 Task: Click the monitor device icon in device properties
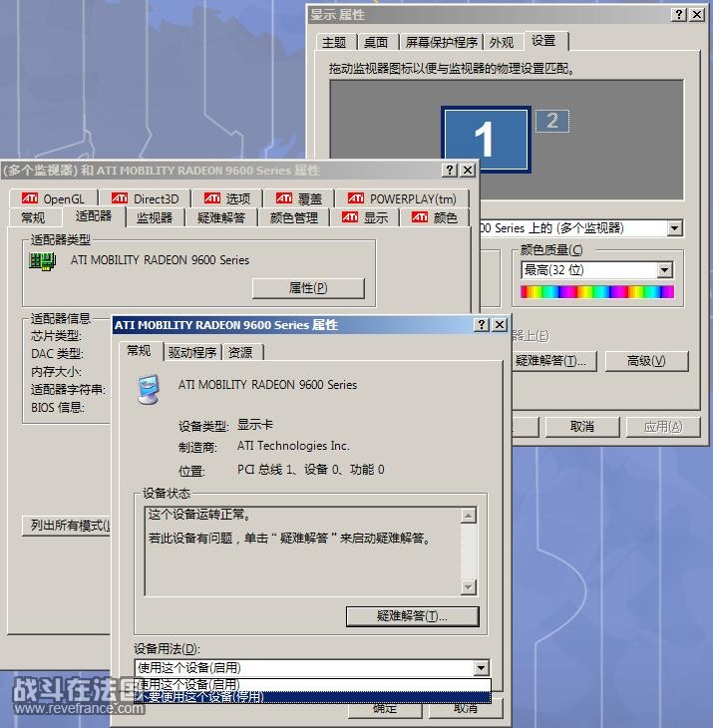tap(149, 389)
